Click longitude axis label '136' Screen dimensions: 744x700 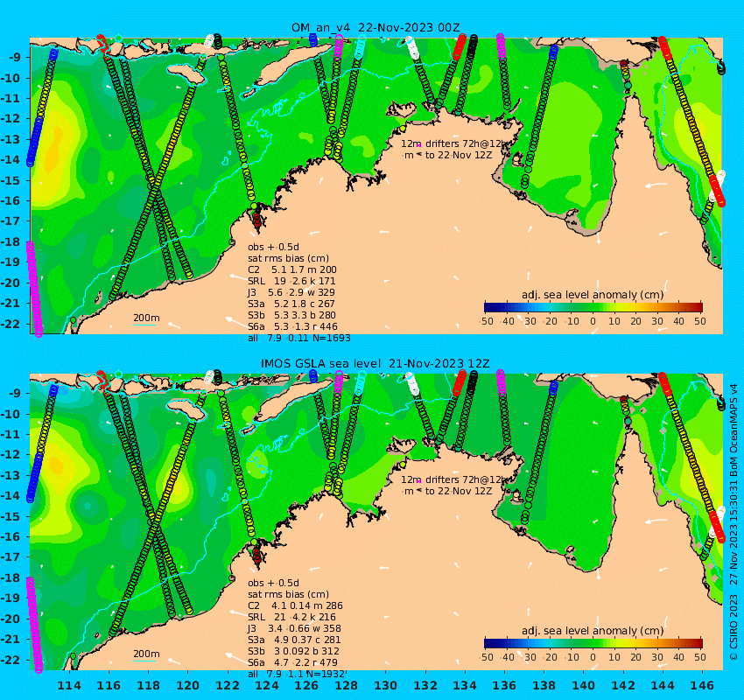504,685
